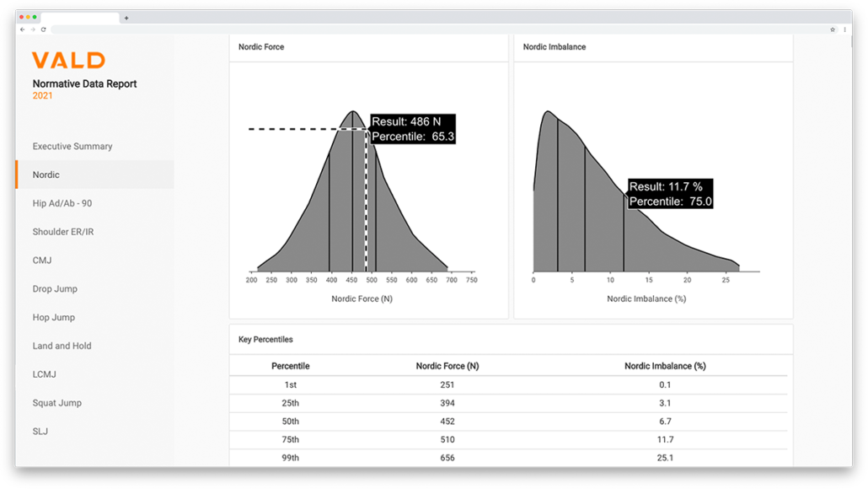The height and width of the screenshot is (489, 868).
Task: Open Land and Hold section
Action: coord(62,346)
